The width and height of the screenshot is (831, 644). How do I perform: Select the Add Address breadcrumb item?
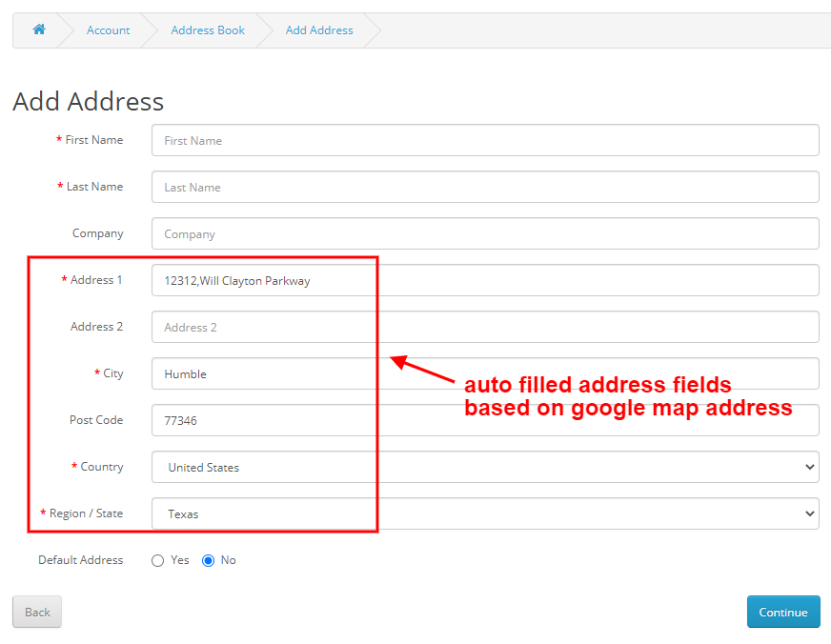(319, 30)
